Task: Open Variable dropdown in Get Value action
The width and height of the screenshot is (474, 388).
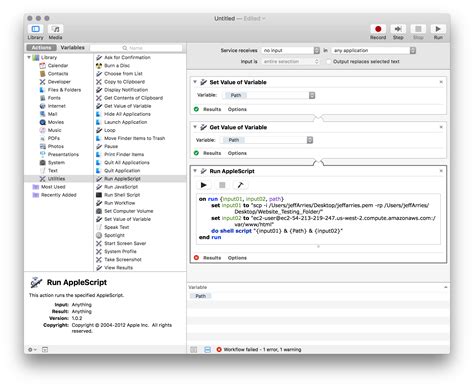Action: (266, 140)
